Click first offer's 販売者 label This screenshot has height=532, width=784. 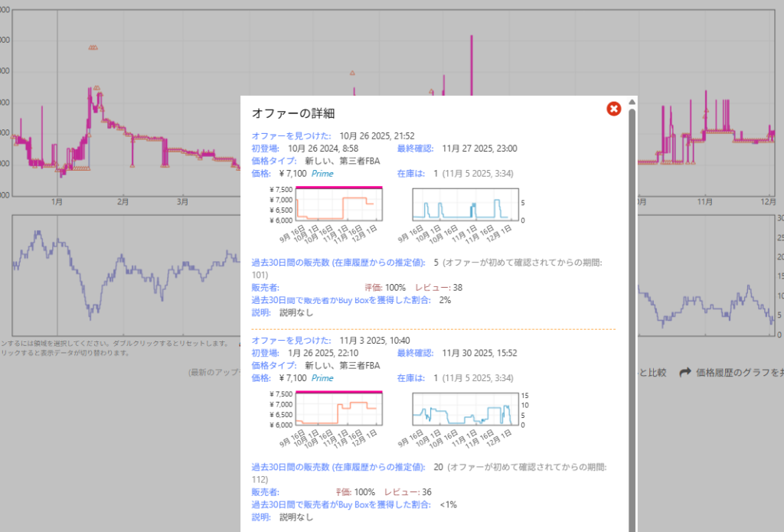pos(266,288)
